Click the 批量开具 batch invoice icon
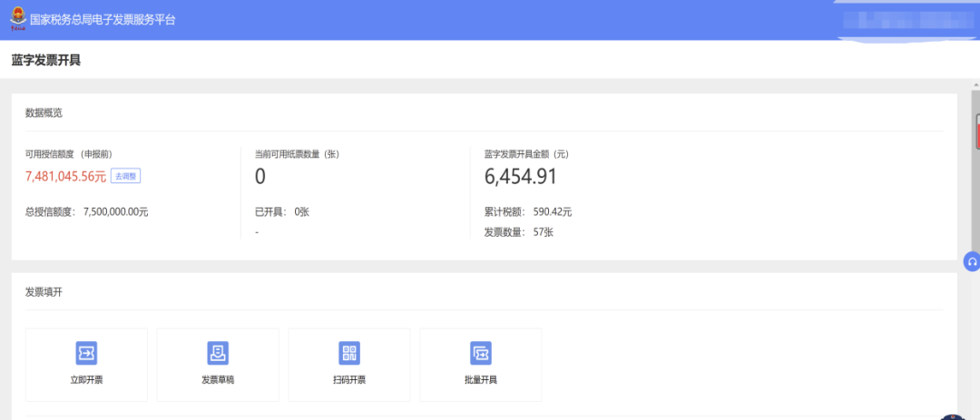This screenshot has width=980, height=420. click(481, 353)
